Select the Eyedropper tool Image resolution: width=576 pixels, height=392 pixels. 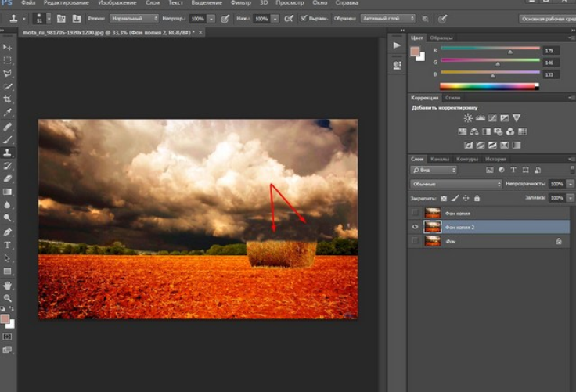7,113
